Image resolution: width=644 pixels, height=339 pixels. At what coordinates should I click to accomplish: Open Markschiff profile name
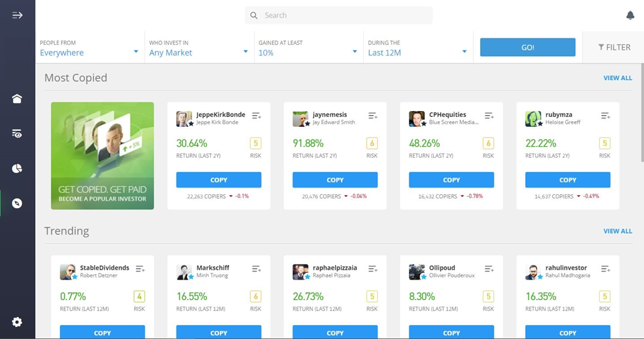(x=213, y=268)
